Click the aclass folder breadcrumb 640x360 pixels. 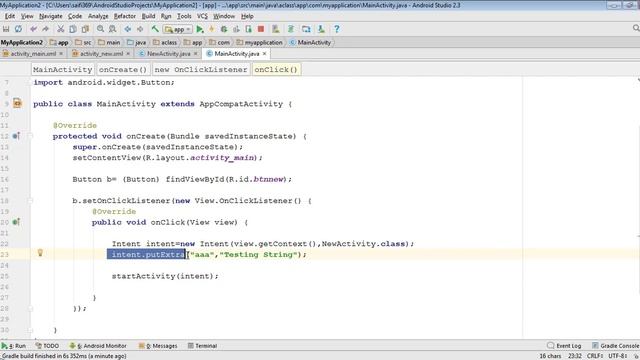165,42
